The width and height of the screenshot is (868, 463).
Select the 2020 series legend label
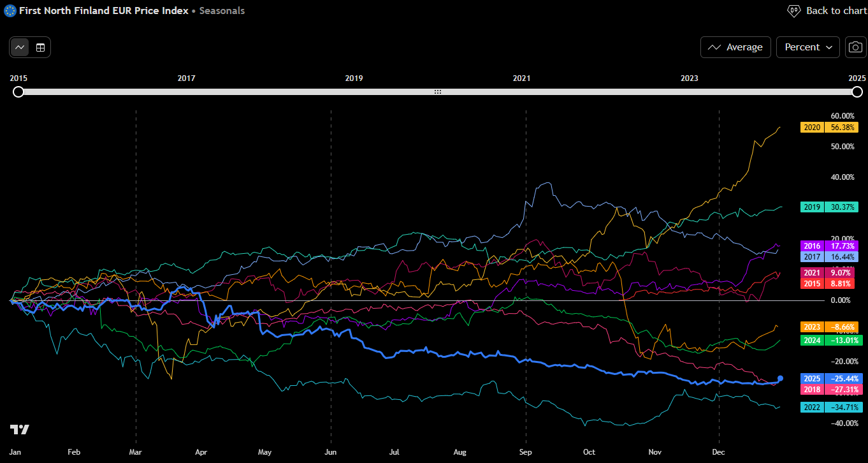pyautogui.click(x=812, y=128)
